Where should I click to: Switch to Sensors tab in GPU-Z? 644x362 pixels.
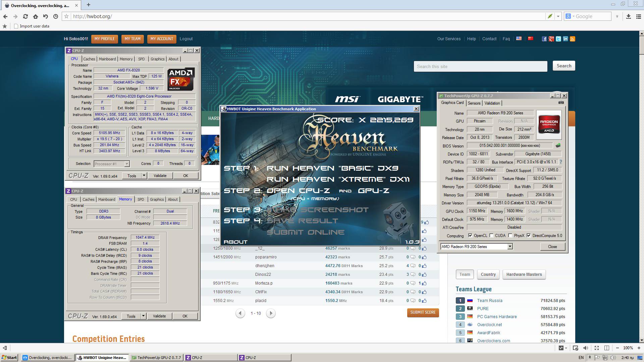tap(474, 103)
